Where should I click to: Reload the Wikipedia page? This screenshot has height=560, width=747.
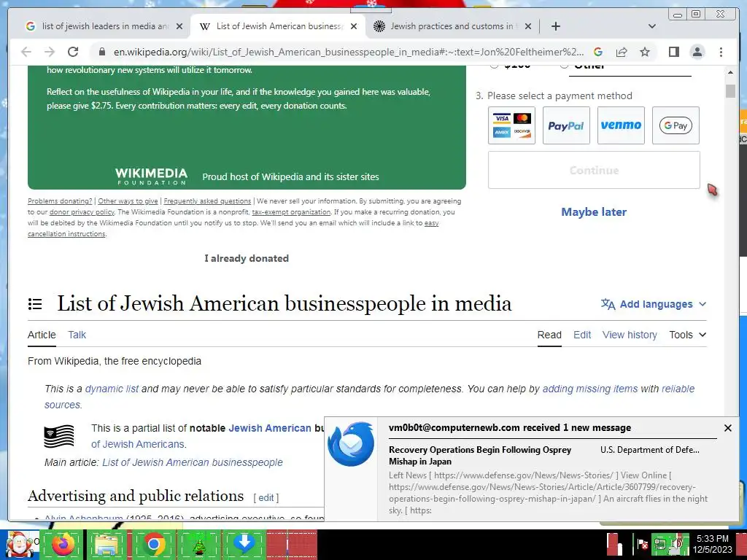[73, 52]
